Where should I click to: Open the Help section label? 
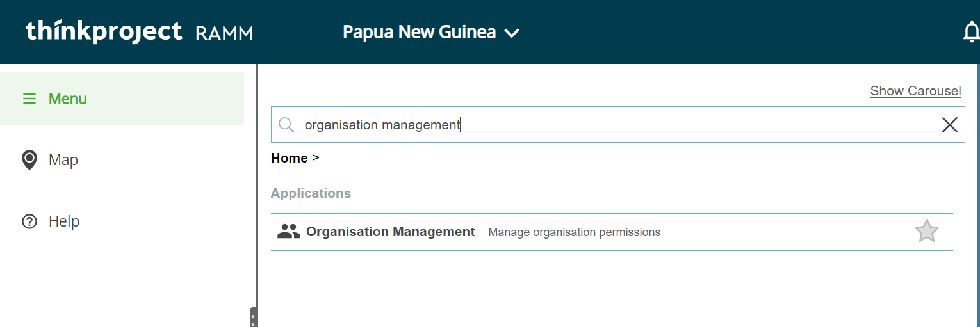(x=64, y=221)
